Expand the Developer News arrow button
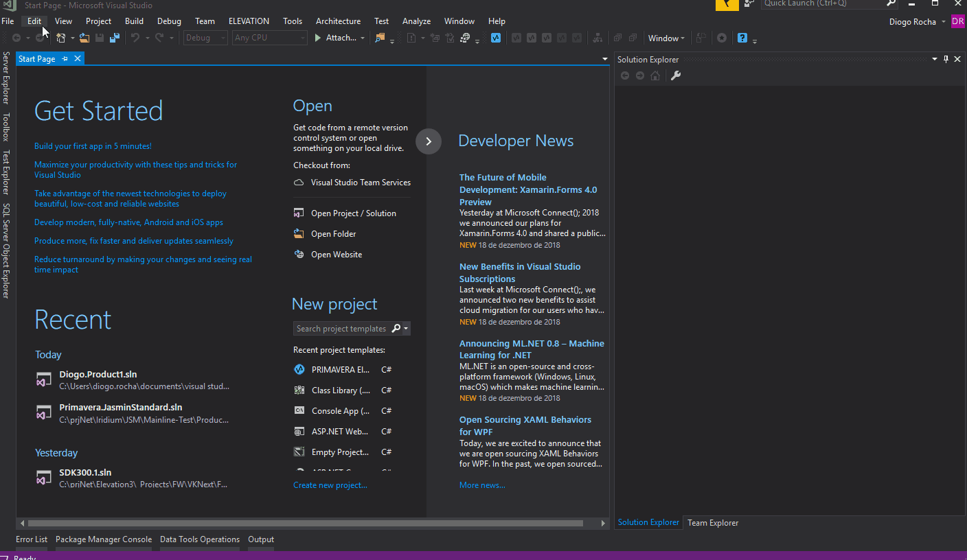Screen dimensions: 967x560 click(429, 141)
